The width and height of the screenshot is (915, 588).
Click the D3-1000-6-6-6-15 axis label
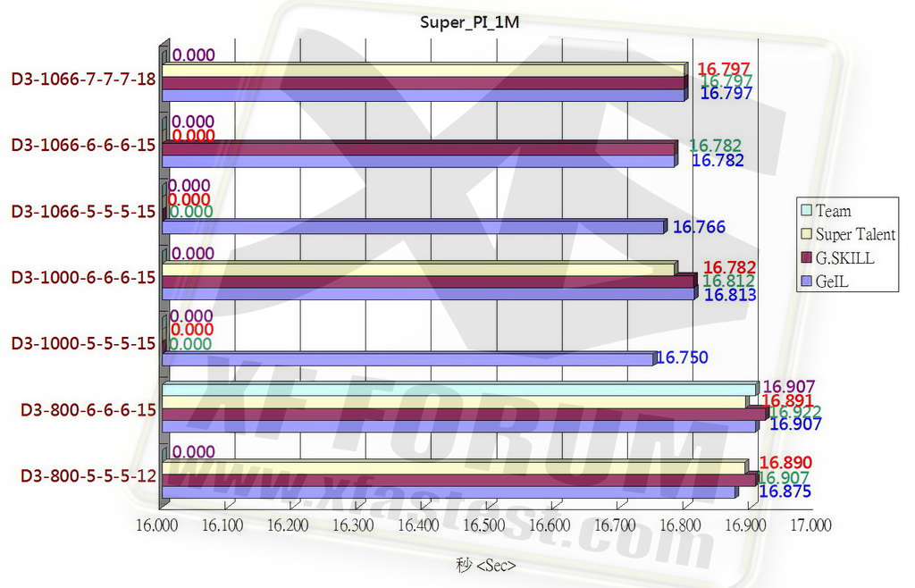point(84,278)
